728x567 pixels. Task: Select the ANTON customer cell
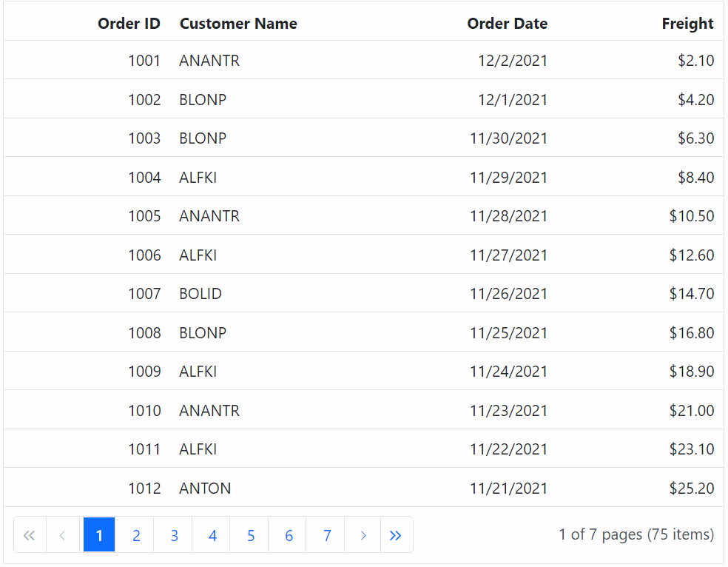[x=205, y=489]
